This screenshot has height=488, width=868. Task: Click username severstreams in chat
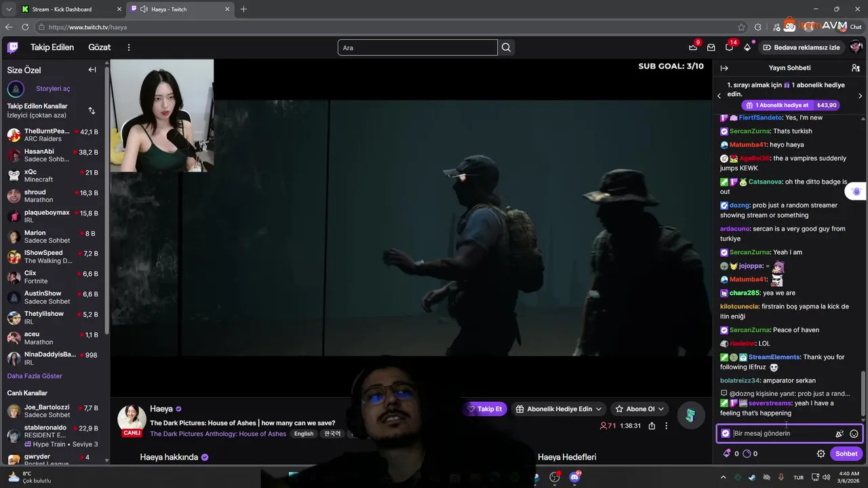tap(770, 403)
